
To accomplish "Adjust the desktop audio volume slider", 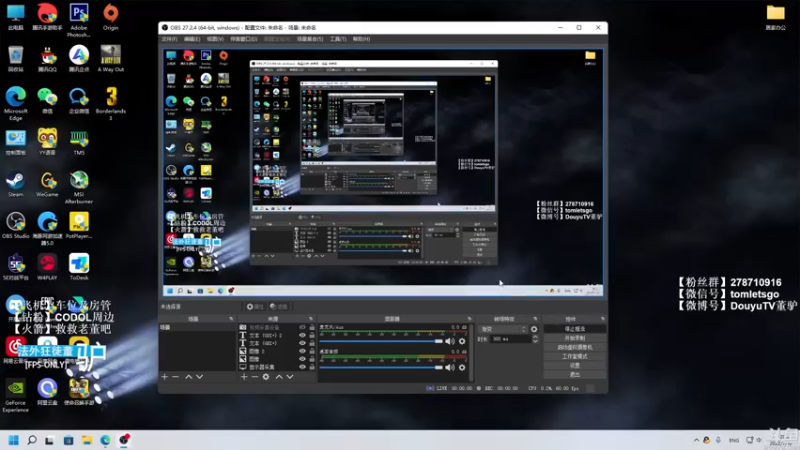I will tap(381, 367).
